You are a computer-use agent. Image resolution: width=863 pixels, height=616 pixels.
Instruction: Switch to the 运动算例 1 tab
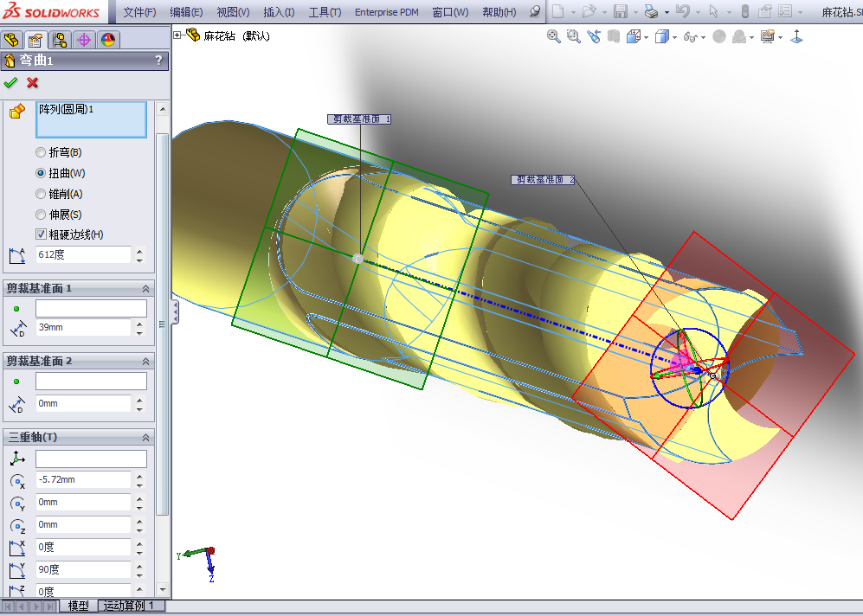(128, 606)
